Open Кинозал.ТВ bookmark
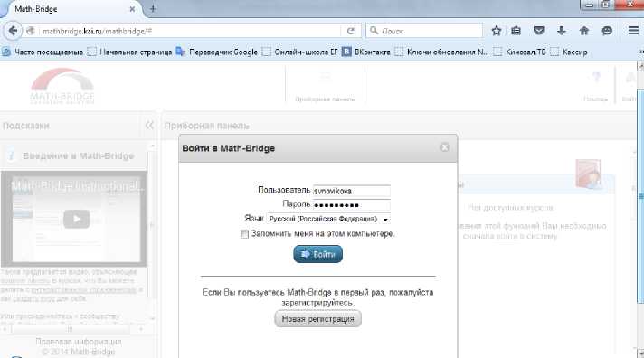The width and height of the screenshot is (644, 358). click(520, 52)
